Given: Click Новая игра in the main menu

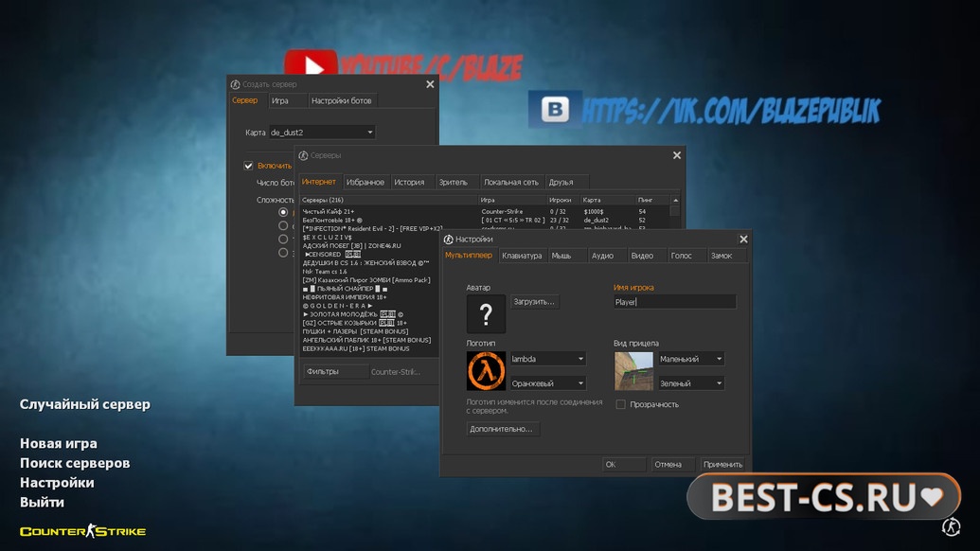Looking at the screenshot, I should pos(58,443).
